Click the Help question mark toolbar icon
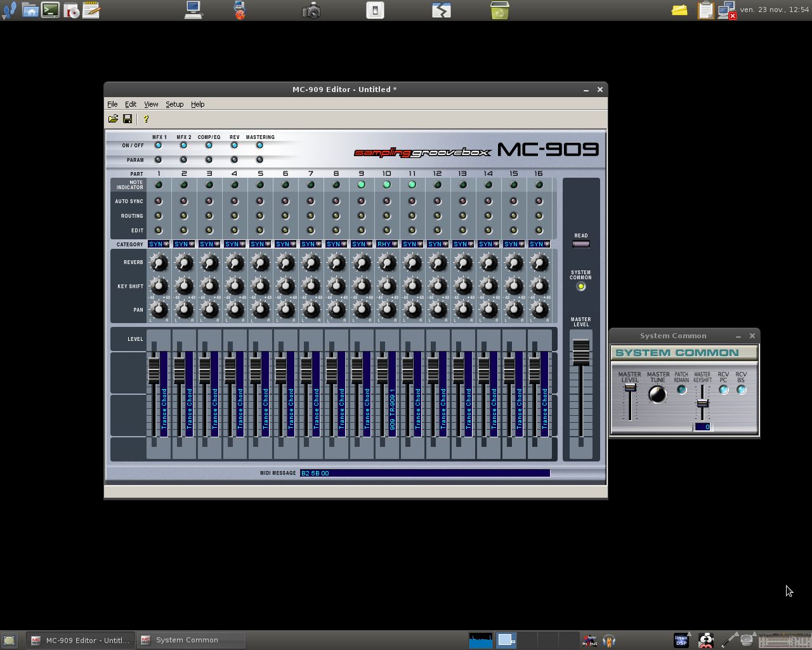The image size is (812, 650). pyautogui.click(x=146, y=119)
